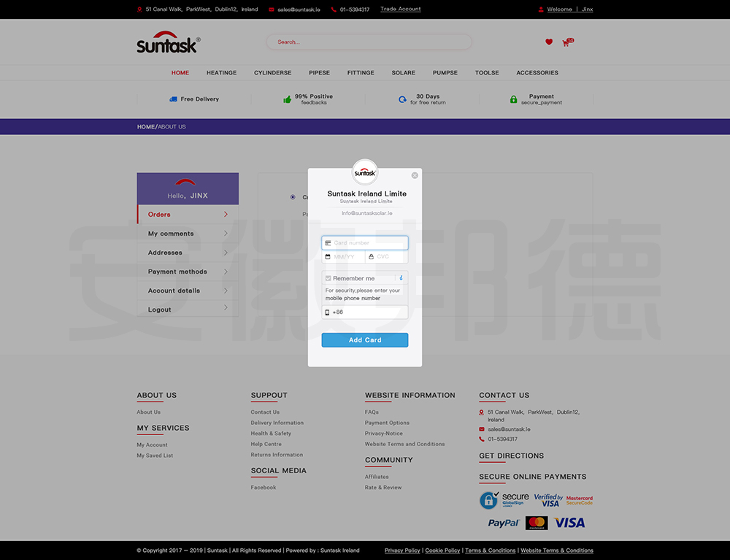Open the shopping cart icon
Image resolution: width=730 pixels, height=560 pixels.
click(x=566, y=43)
